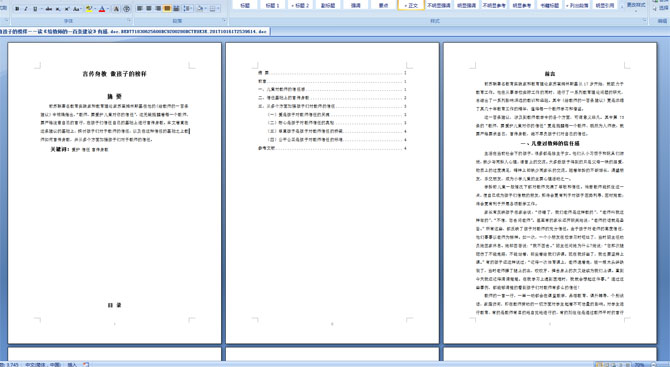Apply subscript formatting
Screen dimensions: 670x367
tap(58, 9)
